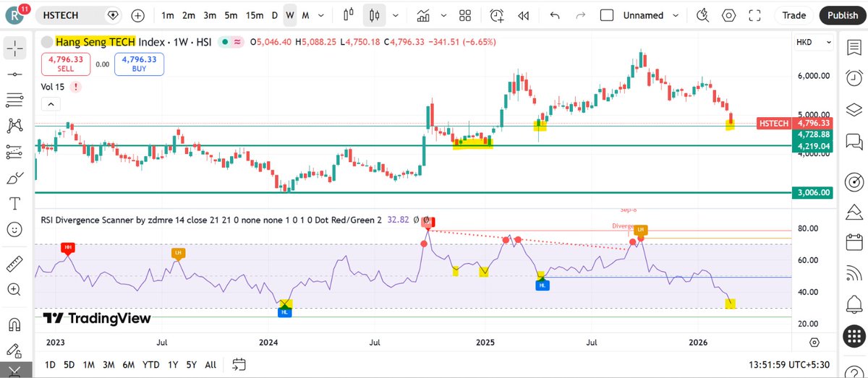Open the forecasting and measurement tools
The image size is (868, 378).
click(x=14, y=152)
